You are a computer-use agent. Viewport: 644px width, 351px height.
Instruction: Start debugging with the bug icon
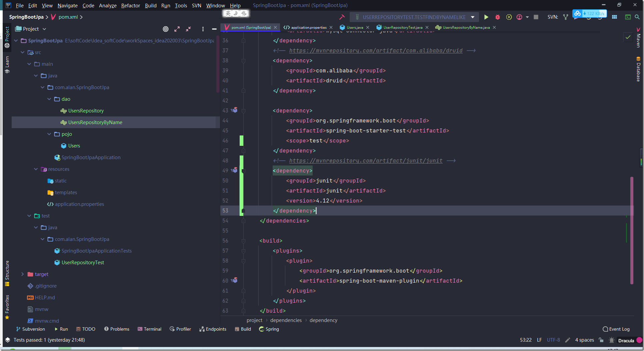click(x=498, y=17)
